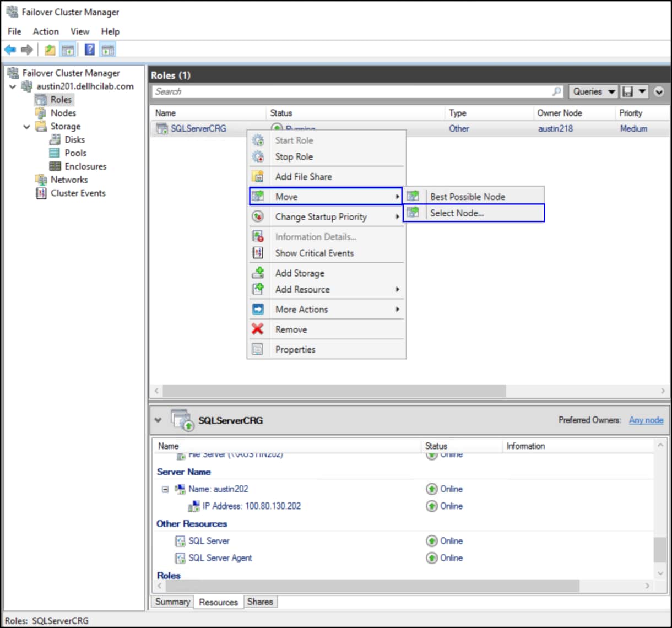Click the Stop Role icon

tap(258, 157)
